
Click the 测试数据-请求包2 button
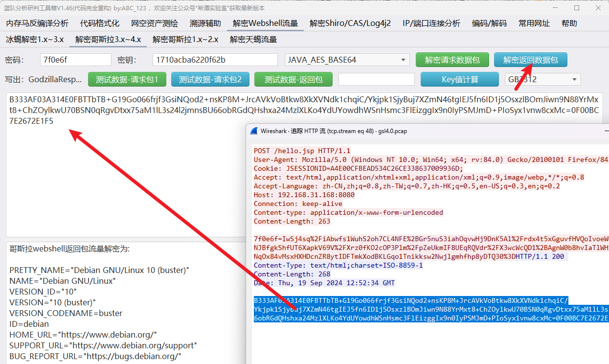click(210, 79)
